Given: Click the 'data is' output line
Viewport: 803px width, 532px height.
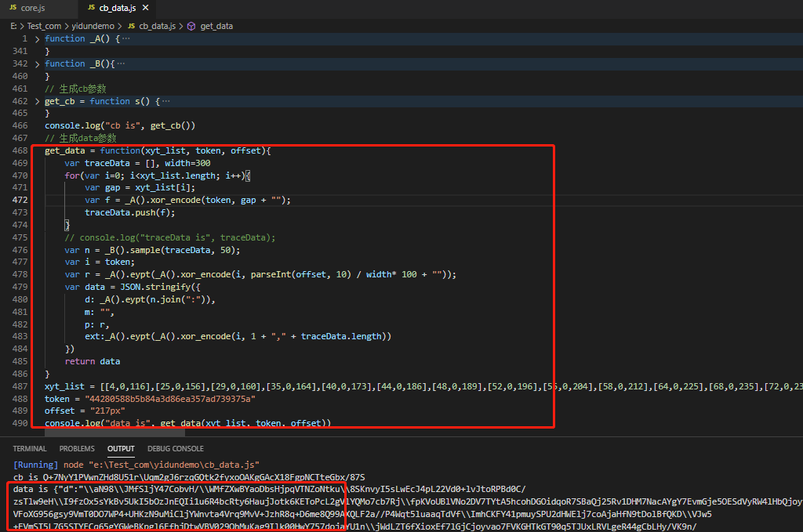Looking at the screenshot, I should (x=270, y=489).
